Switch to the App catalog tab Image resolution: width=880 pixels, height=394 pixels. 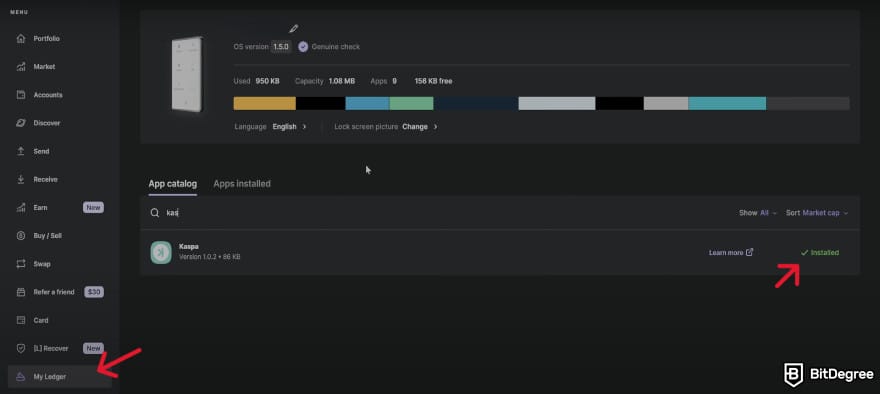click(173, 184)
